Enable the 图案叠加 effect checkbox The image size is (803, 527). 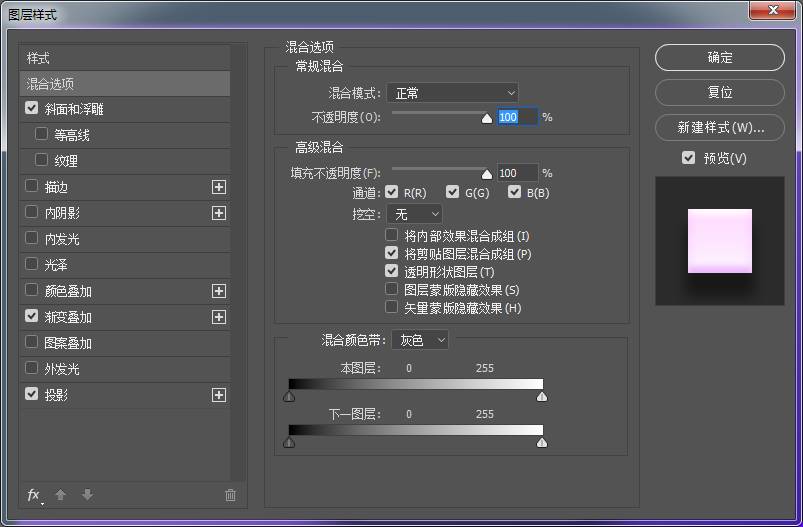pos(32,342)
